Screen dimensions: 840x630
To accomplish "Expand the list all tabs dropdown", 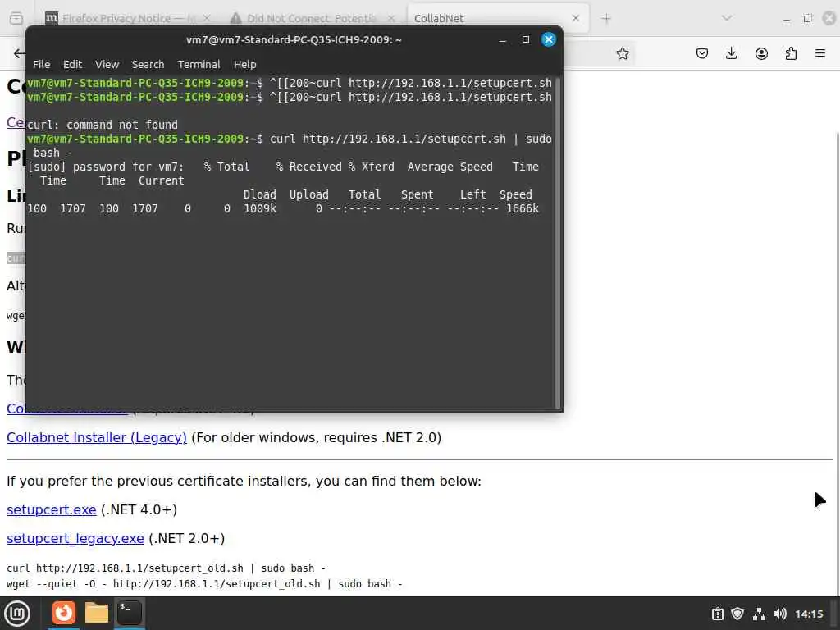I will (x=727, y=18).
